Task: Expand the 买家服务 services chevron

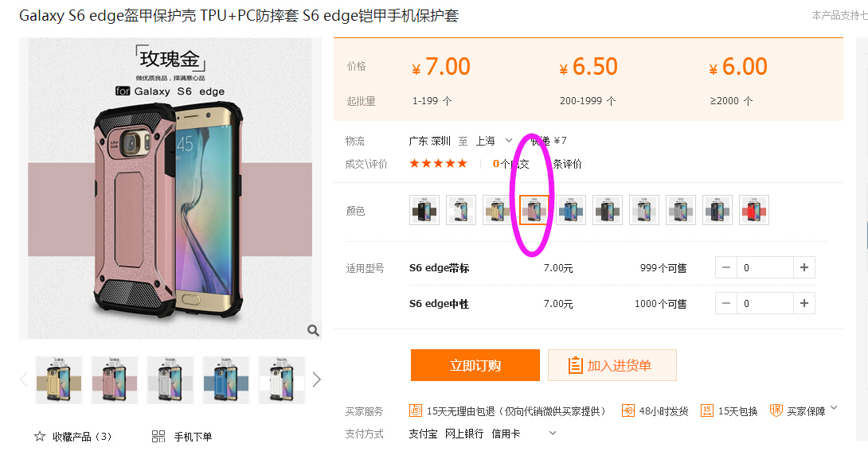Action: [x=835, y=408]
